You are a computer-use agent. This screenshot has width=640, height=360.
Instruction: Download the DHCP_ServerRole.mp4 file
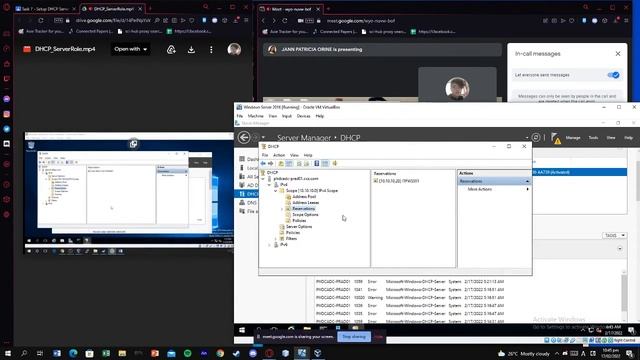click(191, 49)
